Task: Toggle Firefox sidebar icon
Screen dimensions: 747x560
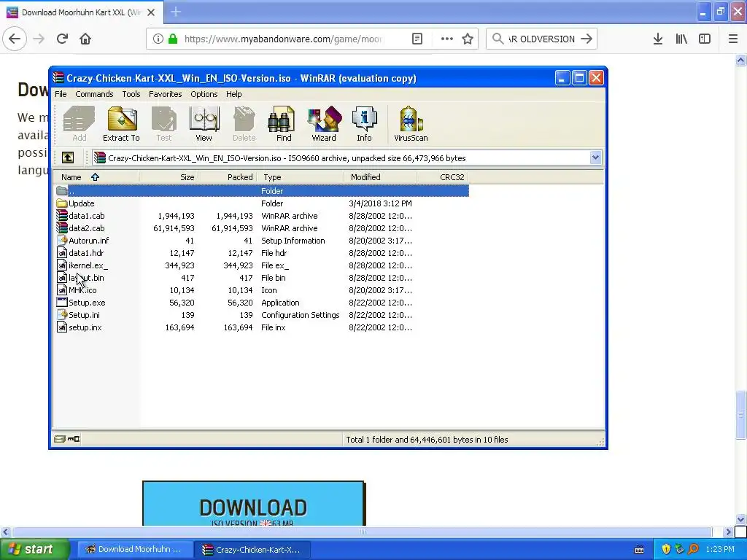Action: click(705, 39)
